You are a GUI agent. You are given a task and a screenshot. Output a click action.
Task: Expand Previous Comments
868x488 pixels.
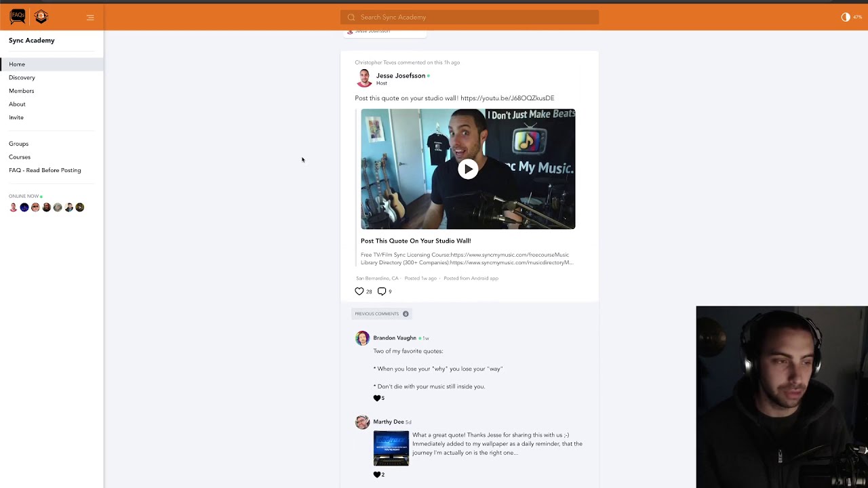point(382,314)
